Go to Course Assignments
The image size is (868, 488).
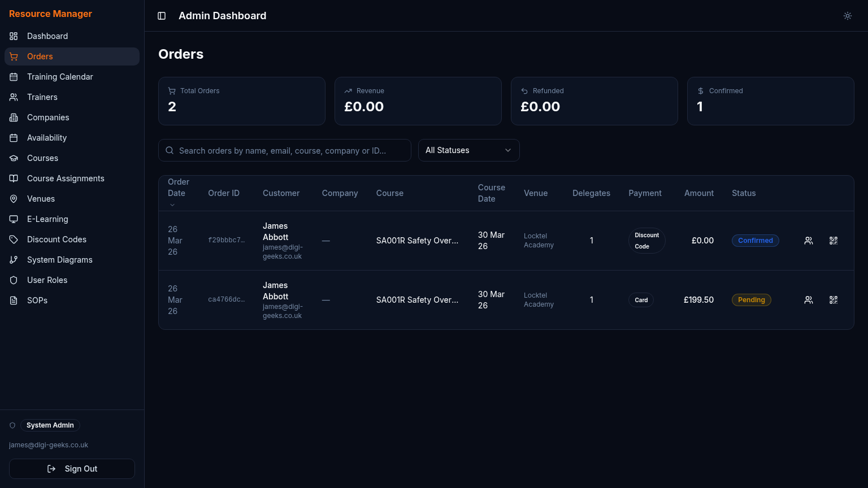click(x=72, y=178)
